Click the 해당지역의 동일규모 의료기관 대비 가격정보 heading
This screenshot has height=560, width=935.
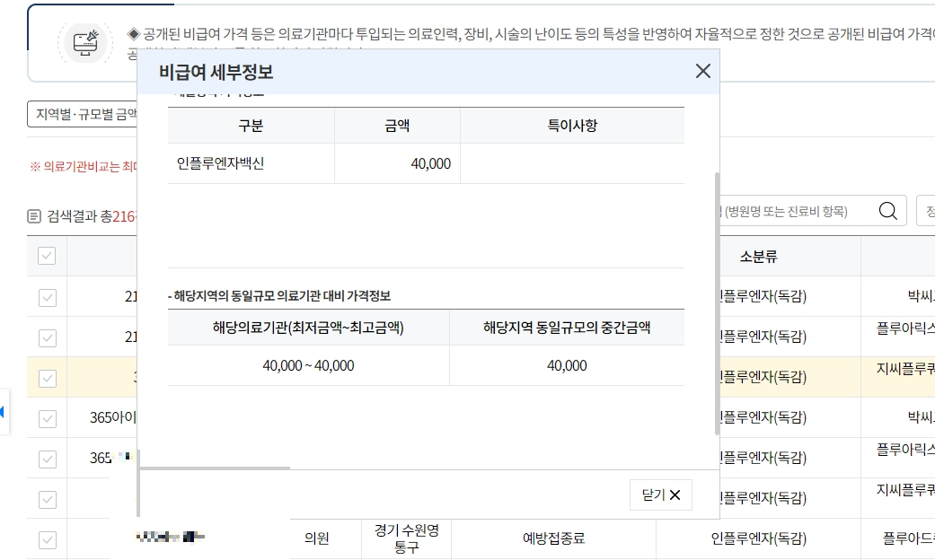[279, 296]
